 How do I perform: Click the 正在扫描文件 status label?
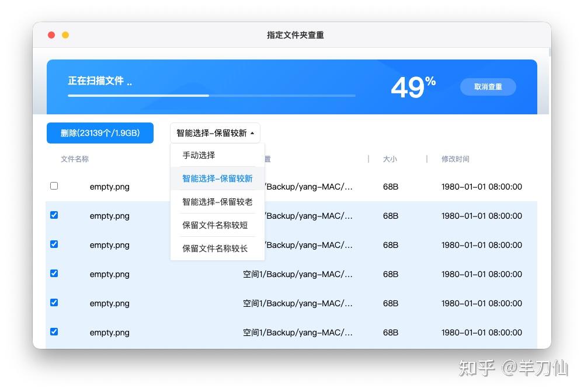pos(100,80)
